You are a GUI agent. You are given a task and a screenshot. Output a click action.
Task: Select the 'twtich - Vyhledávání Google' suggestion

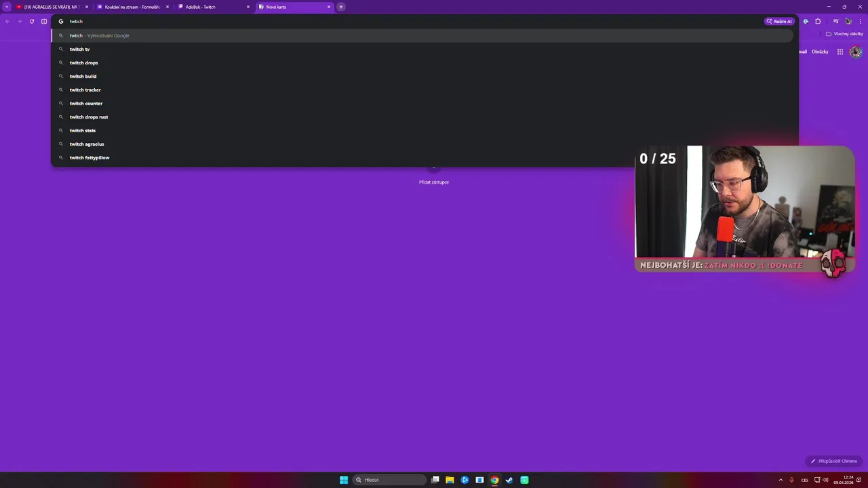tap(422, 35)
